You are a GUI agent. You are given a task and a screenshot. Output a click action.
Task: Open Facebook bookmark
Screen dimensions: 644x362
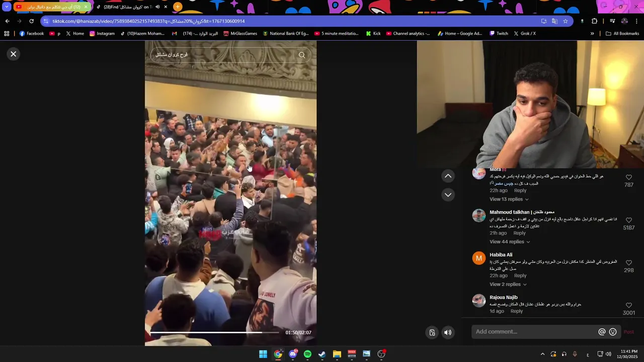point(32,34)
